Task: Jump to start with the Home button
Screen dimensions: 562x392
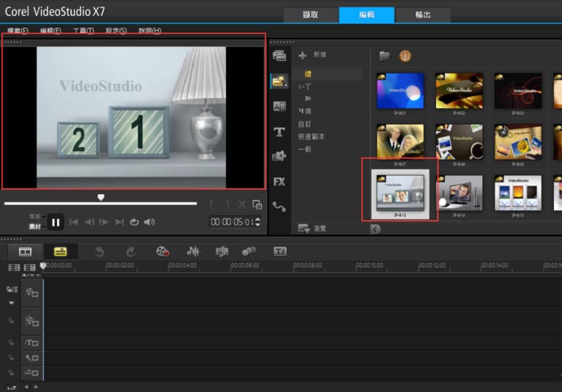Action: pos(74,222)
